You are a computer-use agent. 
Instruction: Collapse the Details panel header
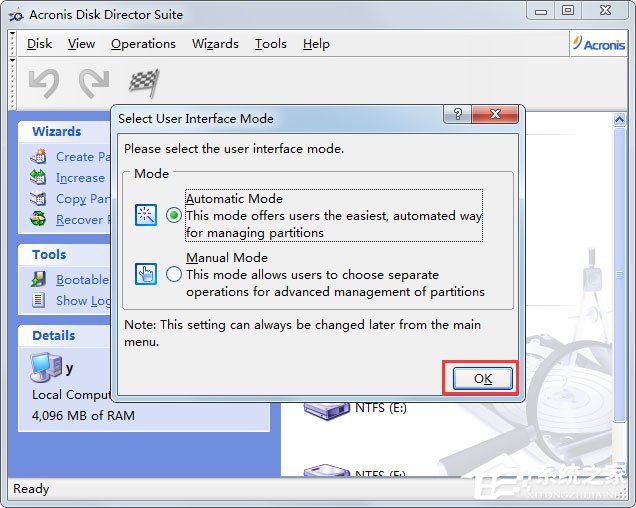pos(64,336)
